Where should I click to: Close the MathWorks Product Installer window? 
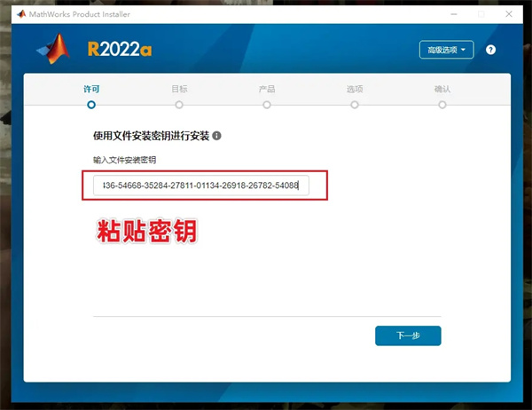click(x=509, y=14)
